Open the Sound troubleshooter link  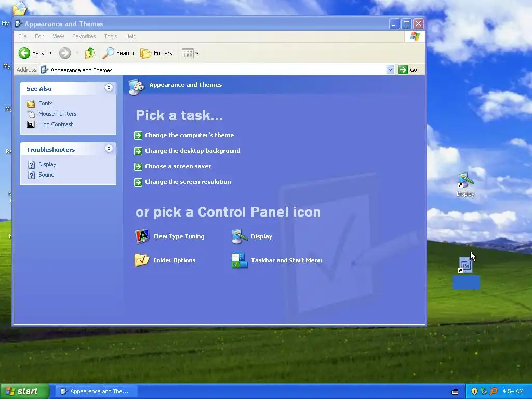(46, 175)
